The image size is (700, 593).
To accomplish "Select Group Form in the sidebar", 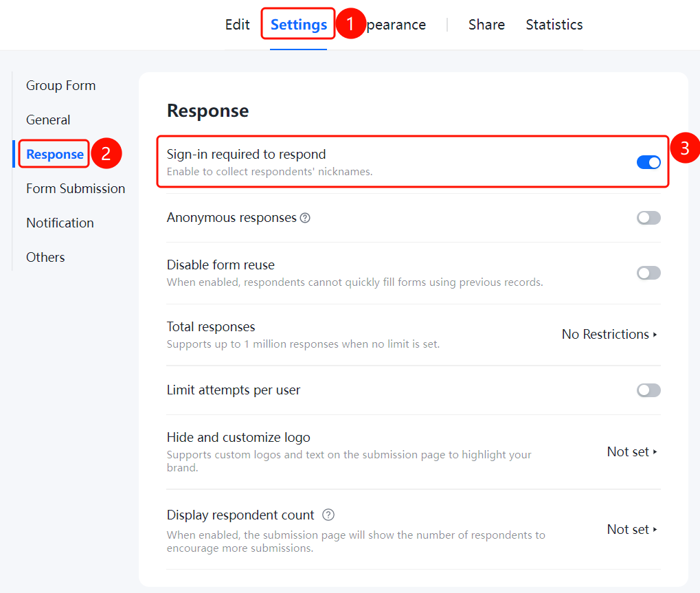I will click(x=60, y=85).
